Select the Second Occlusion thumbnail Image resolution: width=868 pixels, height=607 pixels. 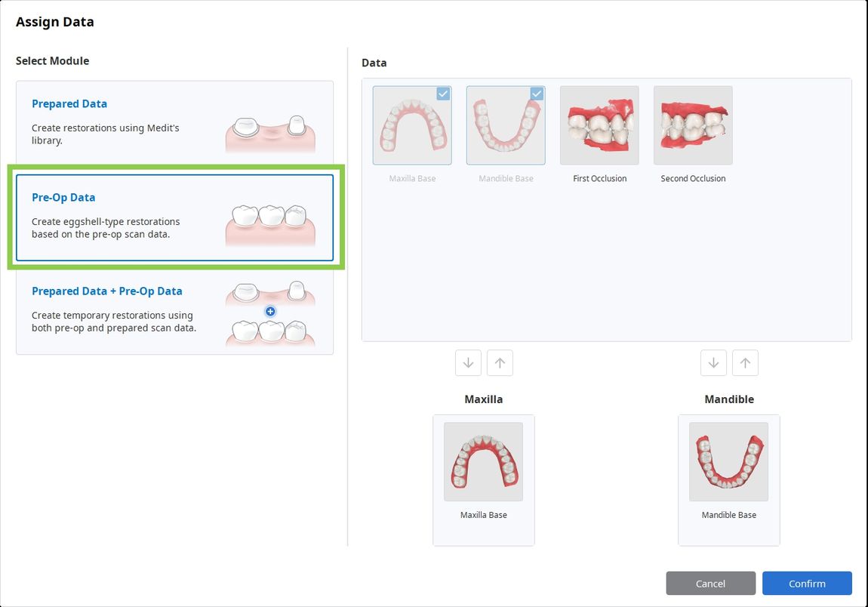[x=693, y=125]
